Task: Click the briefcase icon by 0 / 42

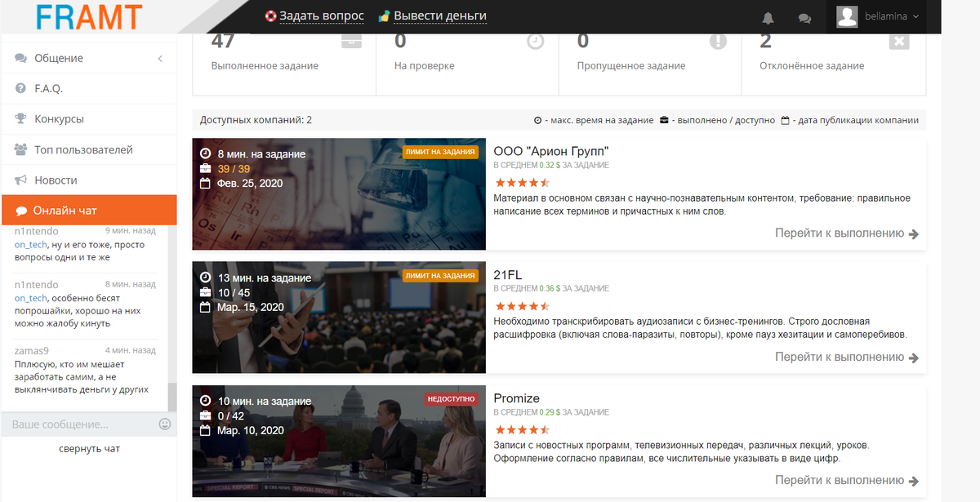Action: [x=206, y=416]
